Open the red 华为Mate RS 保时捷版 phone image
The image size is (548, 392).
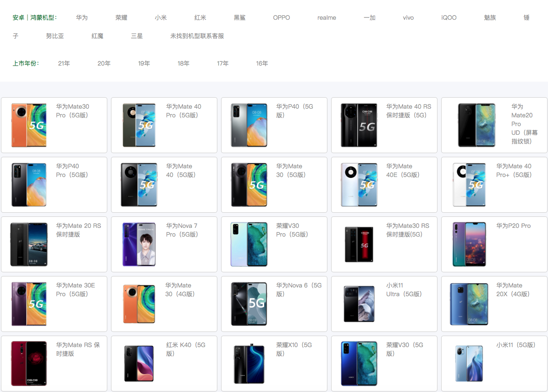pos(29,364)
